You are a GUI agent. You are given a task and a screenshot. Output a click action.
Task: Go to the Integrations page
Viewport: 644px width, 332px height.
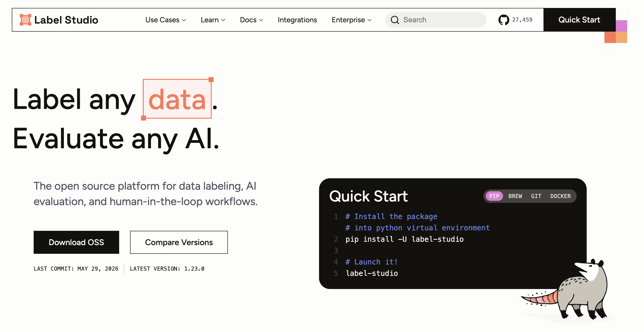point(297,20)
